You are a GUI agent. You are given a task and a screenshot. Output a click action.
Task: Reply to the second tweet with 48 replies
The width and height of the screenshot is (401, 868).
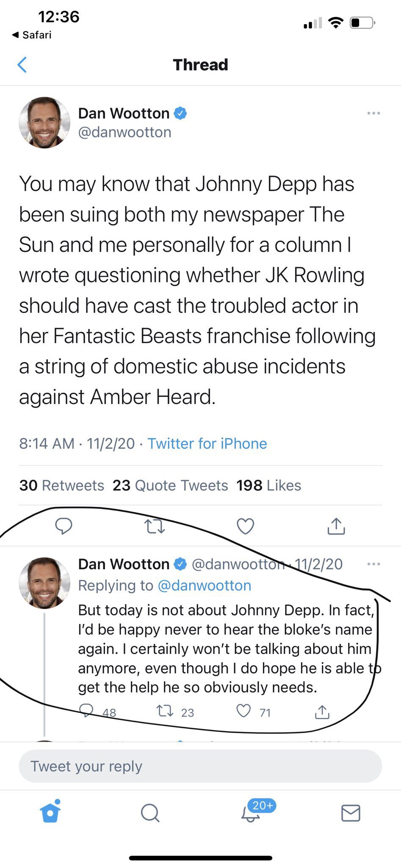click(x=87, y=712)
